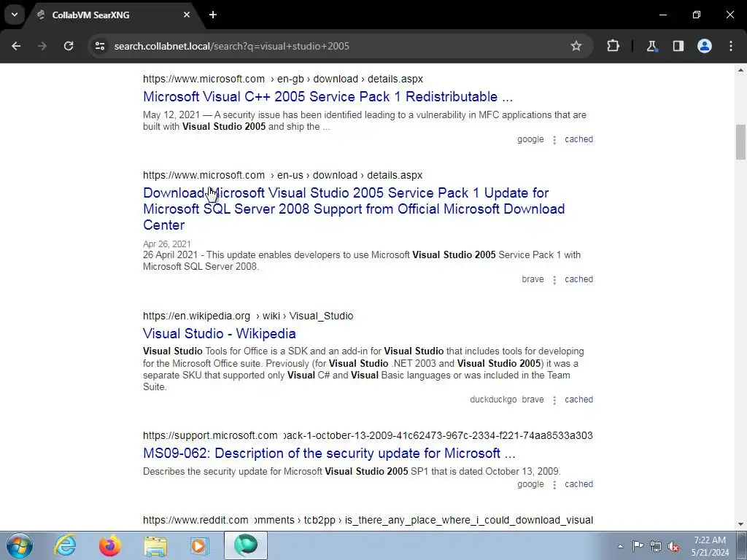Go back to the previous page

(16, 46)
